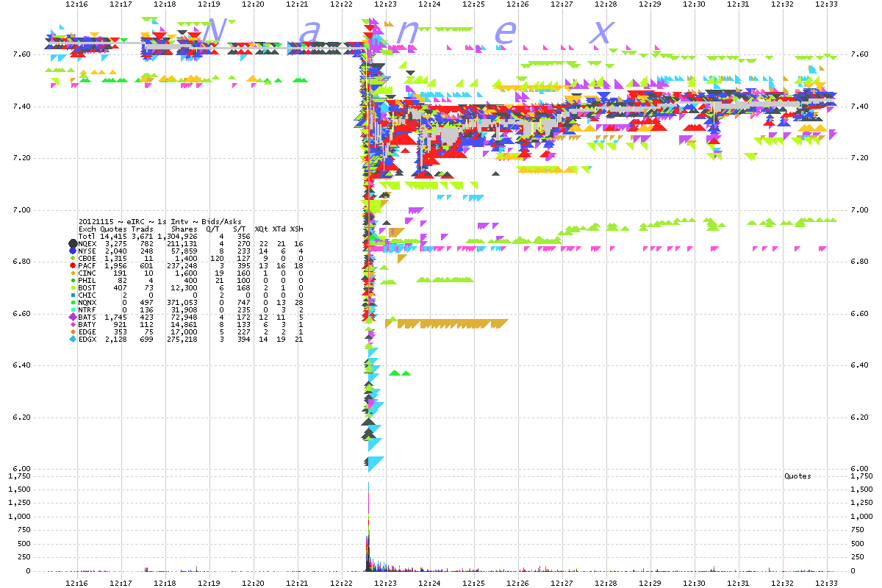
Task: Click the 'NYSE' exchange label
Action: [x=87, y=251]
